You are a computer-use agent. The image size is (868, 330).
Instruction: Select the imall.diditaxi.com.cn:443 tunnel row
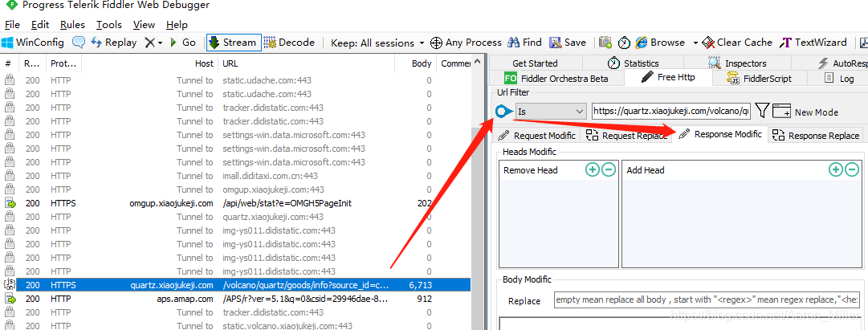click(x=235, y=176)
